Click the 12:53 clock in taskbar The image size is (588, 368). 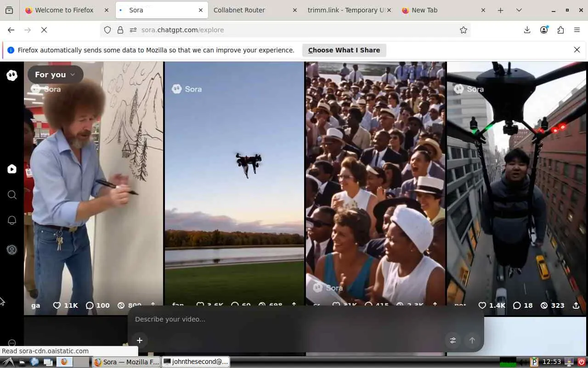pyautogui.click(x=552, y=362)
